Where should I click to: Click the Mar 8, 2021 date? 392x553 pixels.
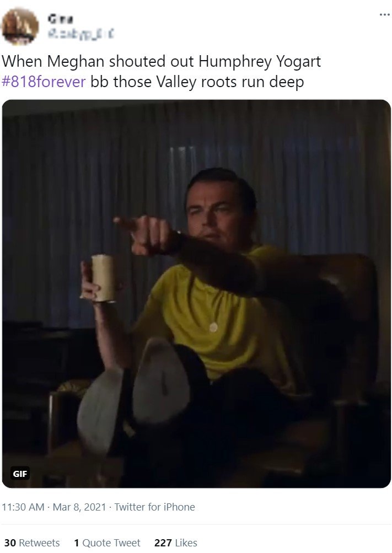[x=79, y=507]
